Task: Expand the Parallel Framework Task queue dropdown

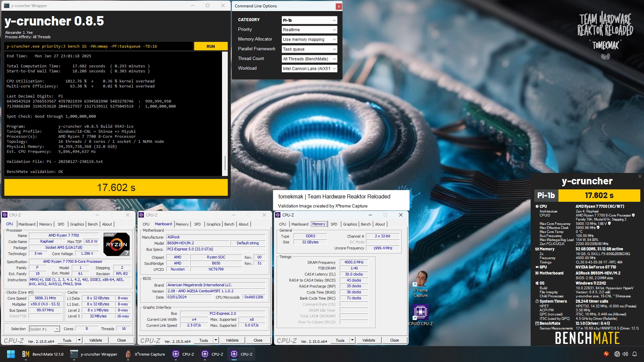Action: click(x=309, y=49)
